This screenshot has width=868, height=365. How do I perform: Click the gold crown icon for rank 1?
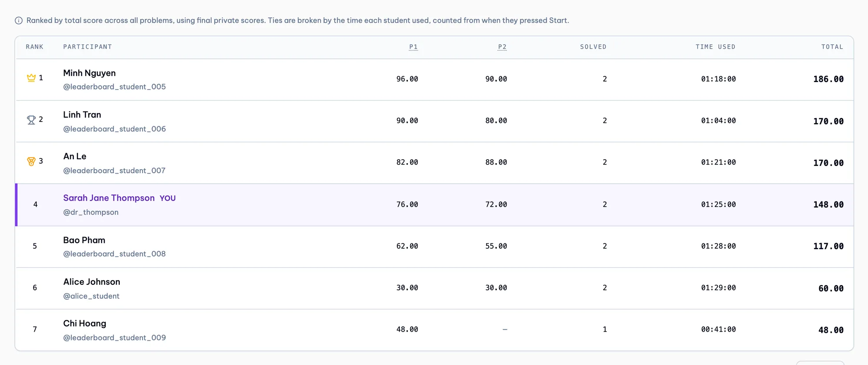(x=31, y=78)
